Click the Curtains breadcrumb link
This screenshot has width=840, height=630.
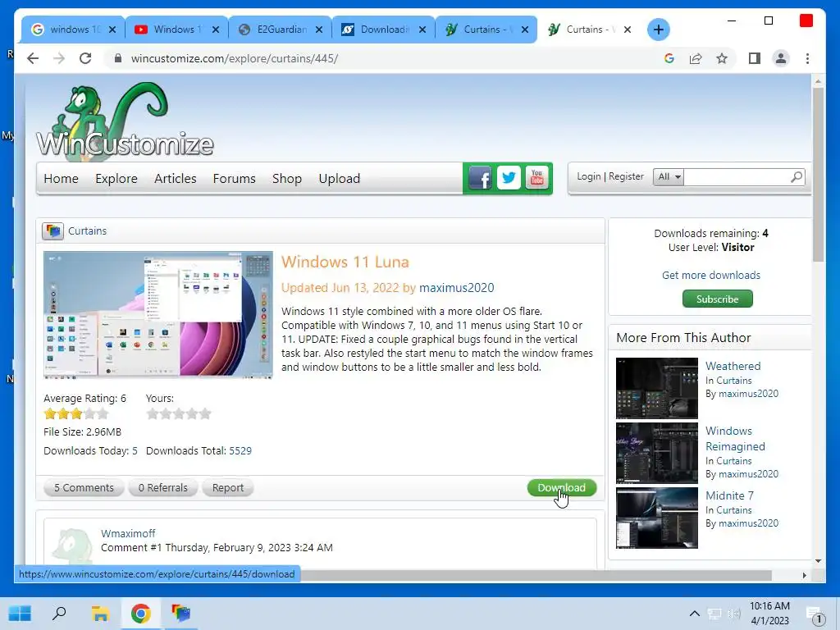coord(87,231)
